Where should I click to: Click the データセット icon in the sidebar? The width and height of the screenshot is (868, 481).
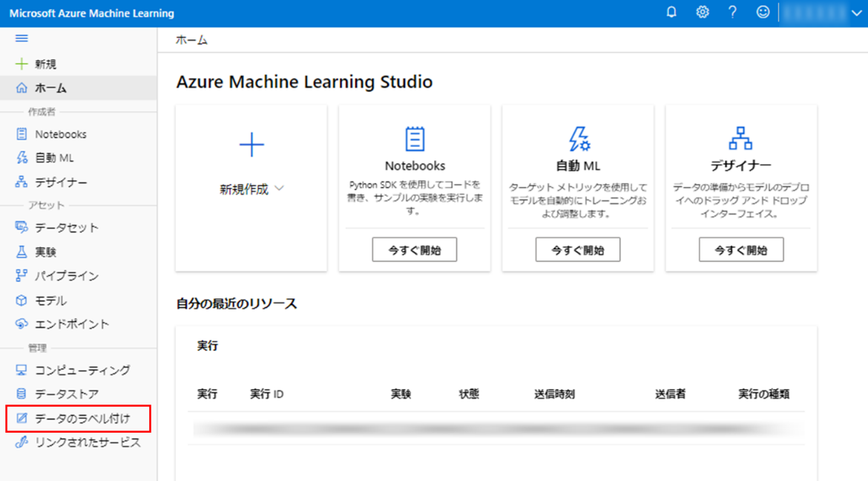(x=22, y=227)
